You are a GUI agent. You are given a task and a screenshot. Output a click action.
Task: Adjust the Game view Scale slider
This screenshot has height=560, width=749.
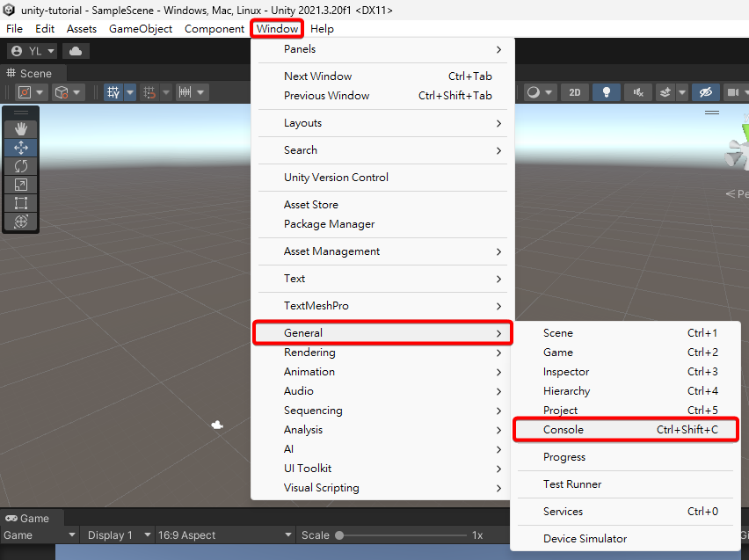tap(401, 535)
